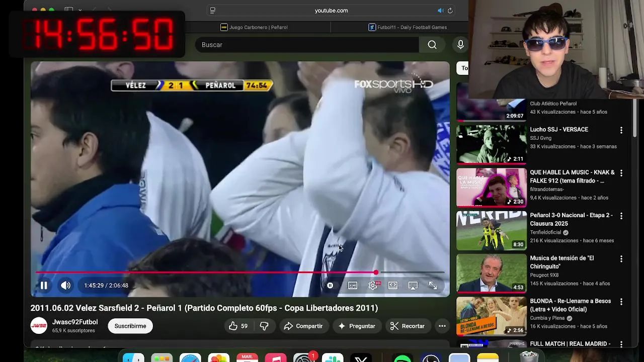Toggle subtitles in the video player

(x=353, y=285)
